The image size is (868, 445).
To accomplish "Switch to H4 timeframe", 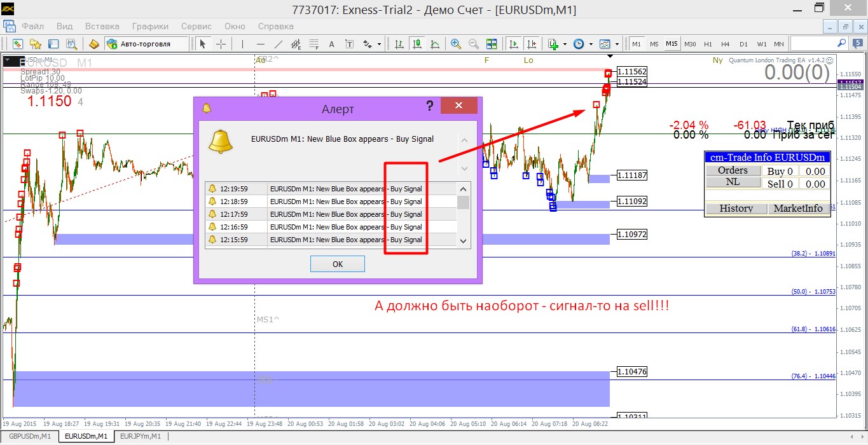I will pyautogui.click(x=726, y=44).
